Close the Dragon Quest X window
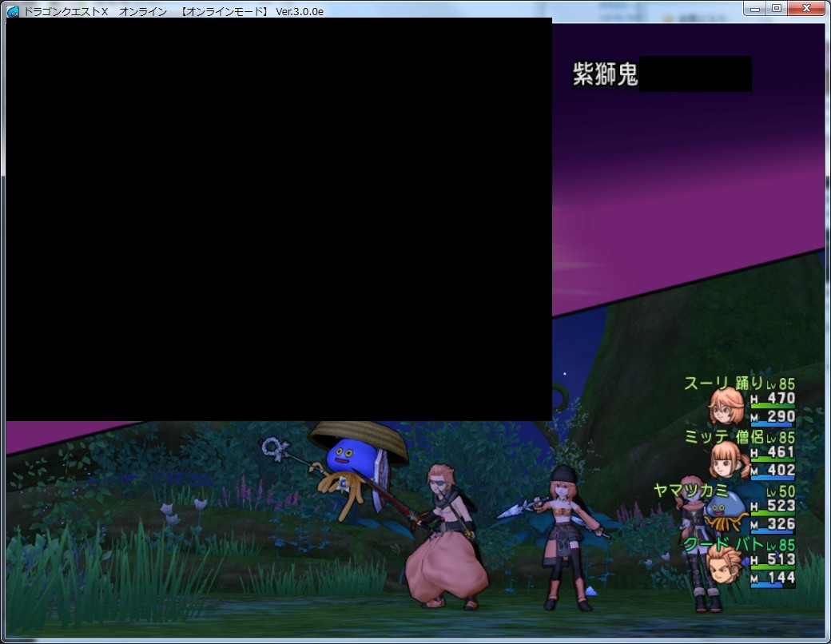 806,9
